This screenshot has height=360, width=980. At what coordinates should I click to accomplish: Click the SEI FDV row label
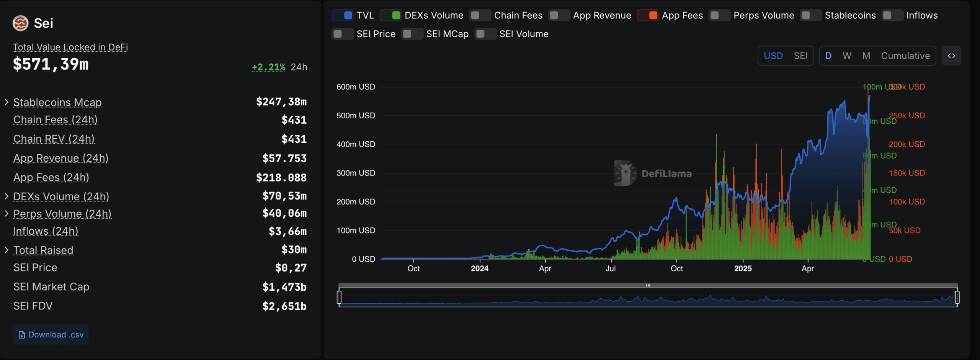[x=33, y=306]
